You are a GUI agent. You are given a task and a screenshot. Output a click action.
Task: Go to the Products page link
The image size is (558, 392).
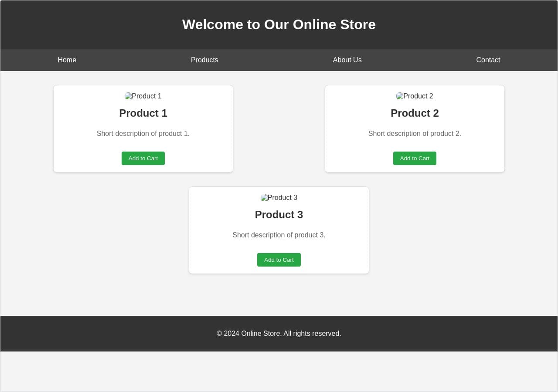click(204, 60)
